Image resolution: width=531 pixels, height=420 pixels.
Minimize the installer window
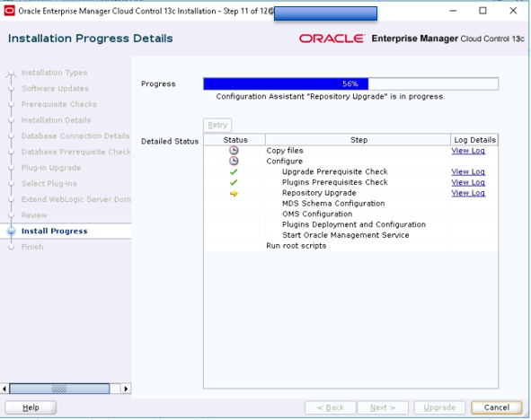coord(453,11)
